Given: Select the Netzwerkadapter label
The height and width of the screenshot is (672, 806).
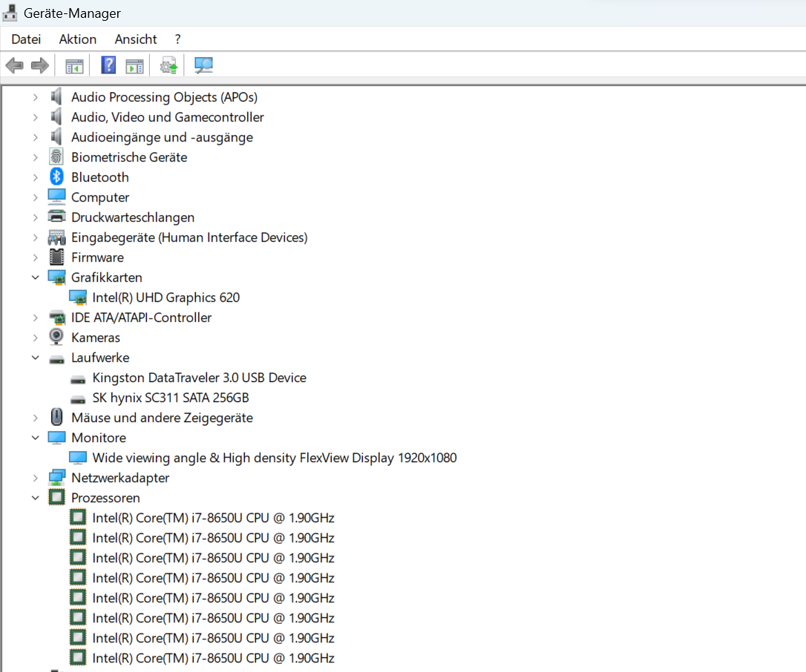Looking at the screenshot, I should 120,477.
